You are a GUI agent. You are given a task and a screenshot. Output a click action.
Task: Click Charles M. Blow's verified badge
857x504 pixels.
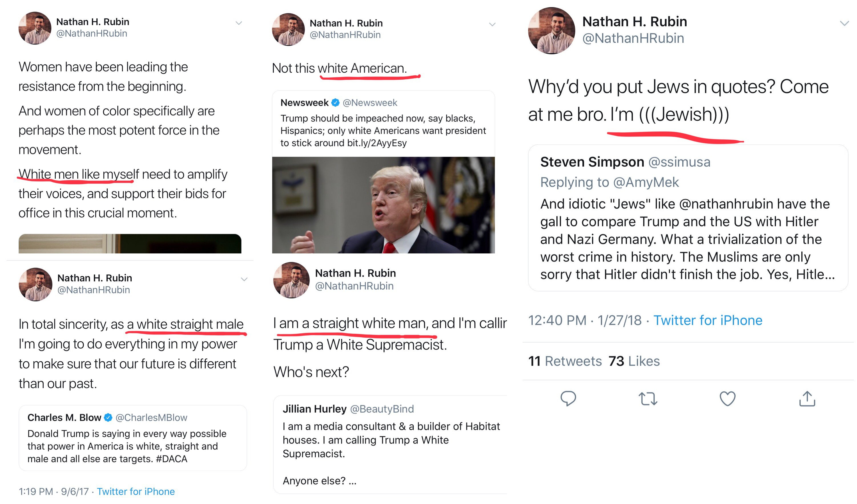(x=108, y=417)
